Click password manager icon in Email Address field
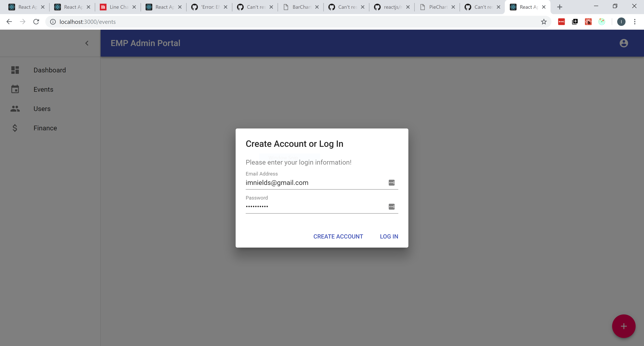The image size is (644, 346). 391,183
